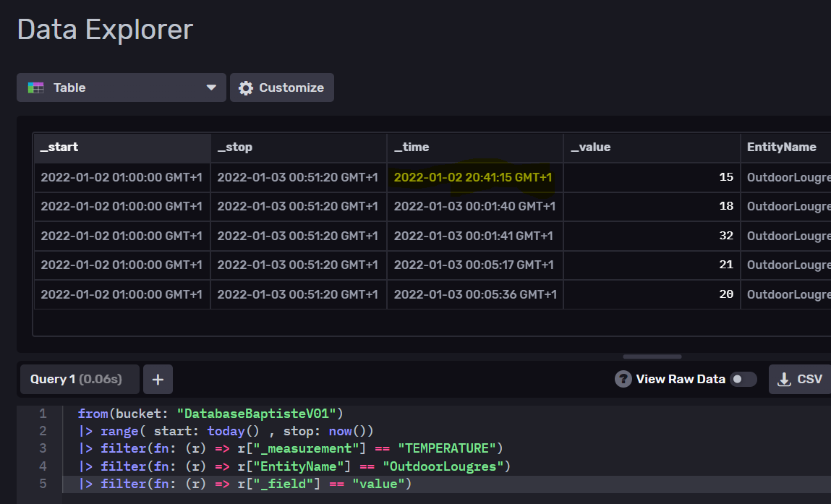Click the time cell 2022-01-03 00:01:40 GMT+1
This screenshot has height=504, width=831.
474,206
